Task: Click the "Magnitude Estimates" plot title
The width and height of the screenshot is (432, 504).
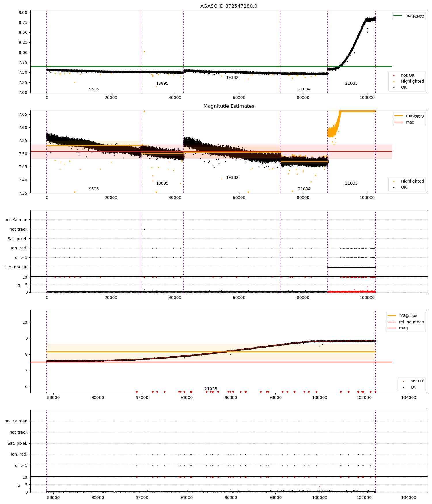Action: (x=229, y=106)
